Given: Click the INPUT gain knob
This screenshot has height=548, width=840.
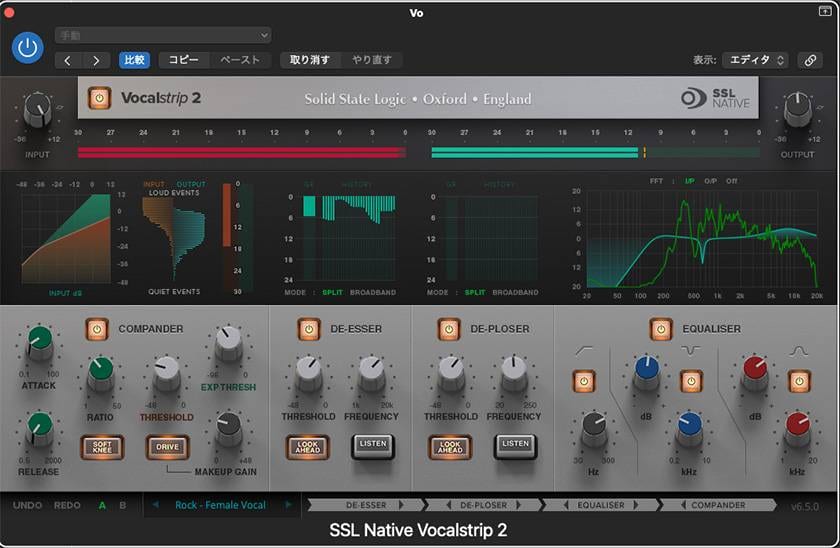Looking at the screenshot, I should pos(38,110).
